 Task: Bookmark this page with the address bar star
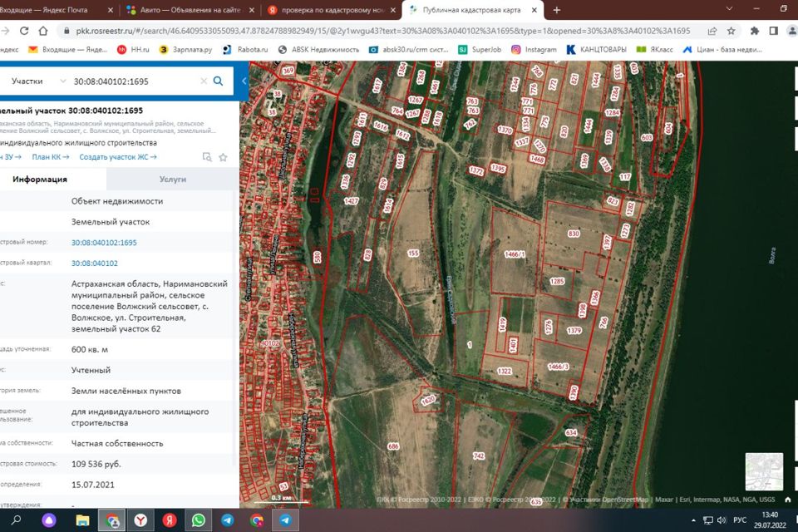coord(731,31)
